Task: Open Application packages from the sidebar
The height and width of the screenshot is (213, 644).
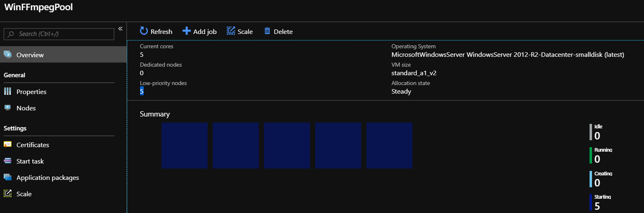Action: (47, 177)
